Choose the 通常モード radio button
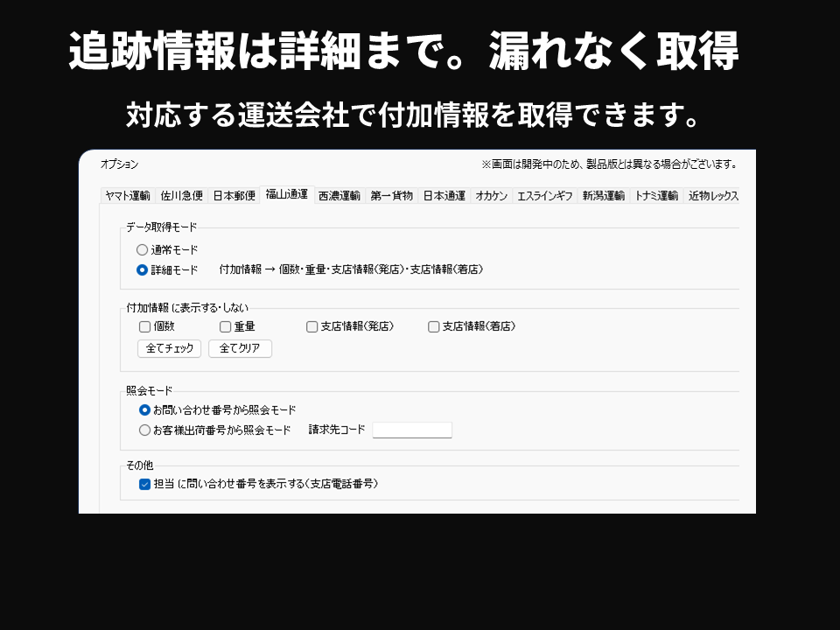 click(143, 250)
